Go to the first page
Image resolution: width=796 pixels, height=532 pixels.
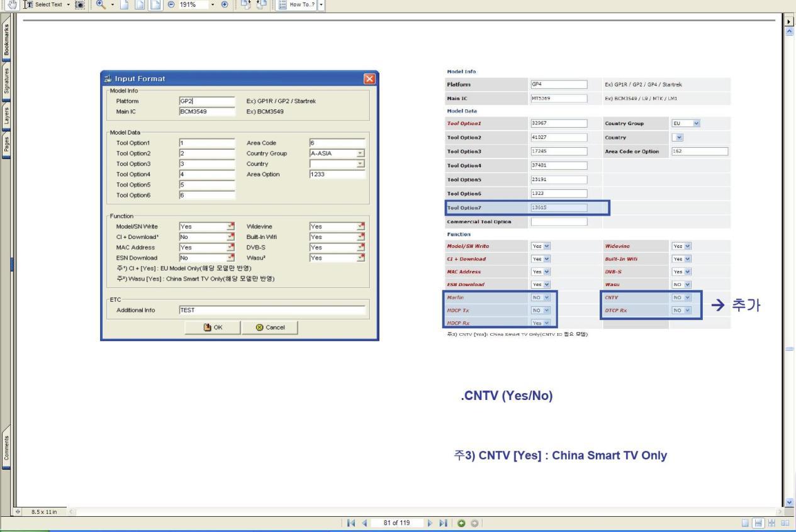click(x=350, y=523)
